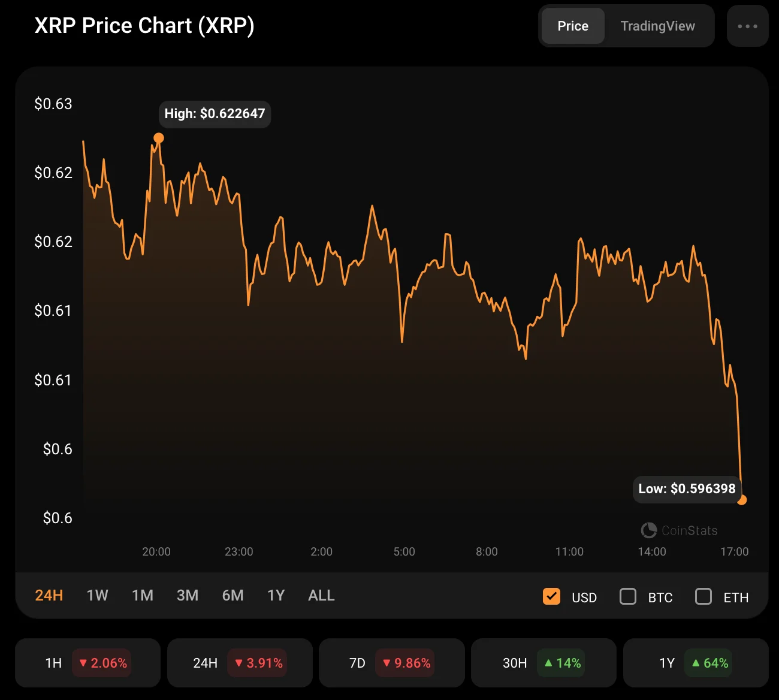Click the 1Y 64% change card
This screenshot has height=700, width=779.
click(695, 663)
